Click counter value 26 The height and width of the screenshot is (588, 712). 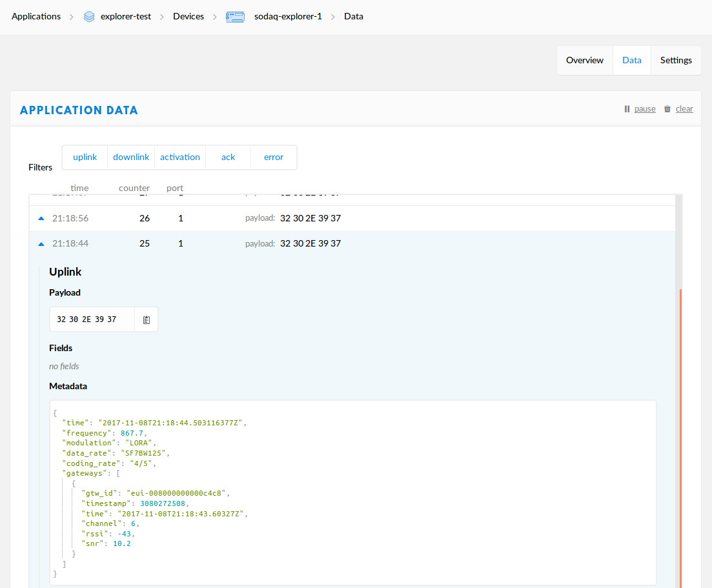click(x=145, y=218)
